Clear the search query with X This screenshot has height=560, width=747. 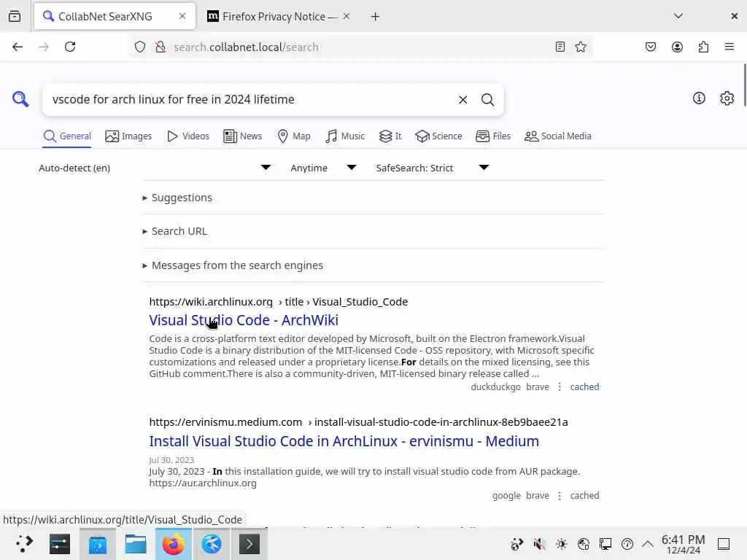pos(462,99)
